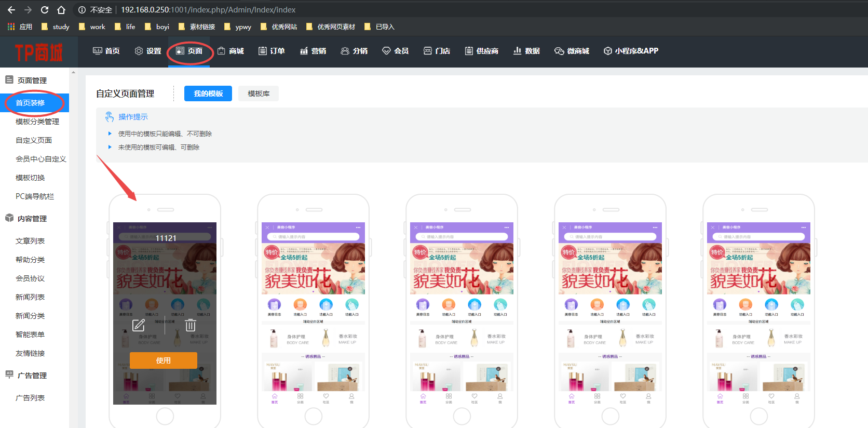Open the 数据 chart menu in top navigation

click(x=526, y=51)
